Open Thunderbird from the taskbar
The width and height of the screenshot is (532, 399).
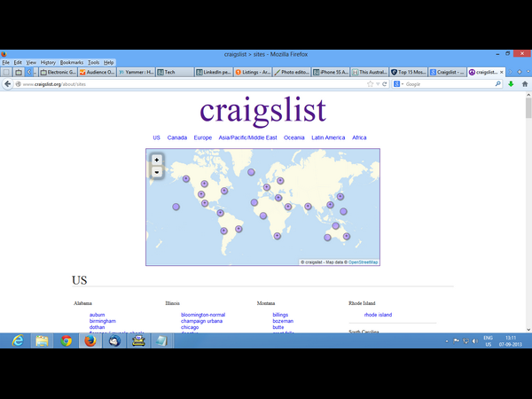pyautogui.click(x=114, y=340)
